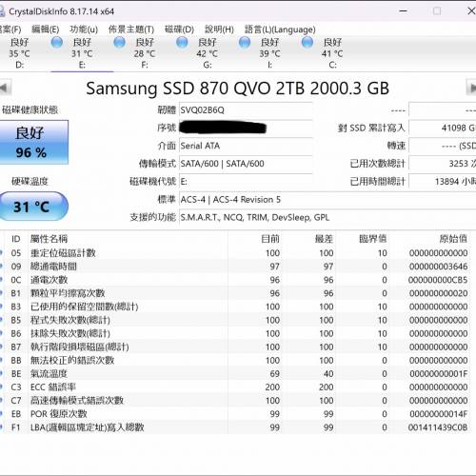Switch to the D: drive at 35 °C
The height and width of the screenshot is (476, 476).
19,53
